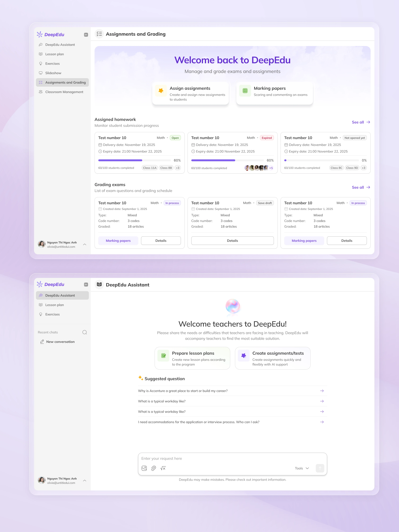The image size is (399, 532).
Task: Click user avatar photo on the DeepEdu Assistant screen
Action: [42, 480]
